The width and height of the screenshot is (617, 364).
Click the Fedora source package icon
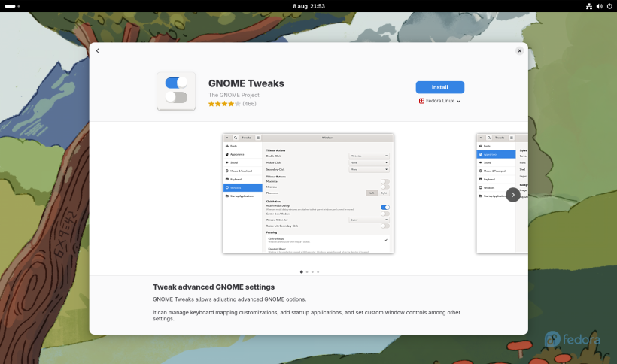pos(421,101)
